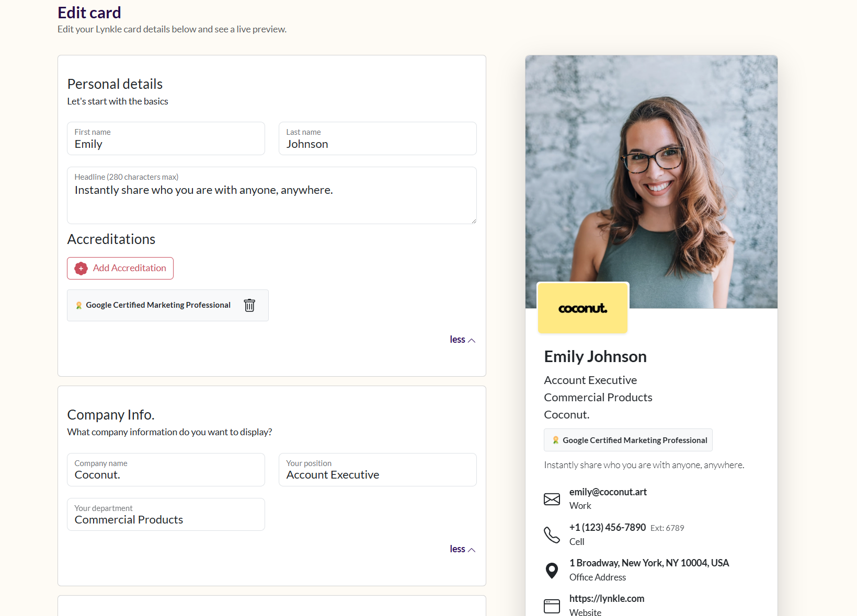The height and width of the screenshot is (616, 857).
Task: Edit the Your department field
Action: pos(166,515)
